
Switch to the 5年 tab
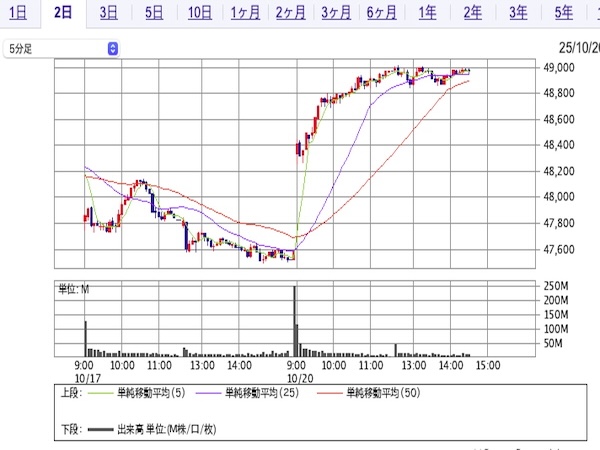(x=563, y=13)
